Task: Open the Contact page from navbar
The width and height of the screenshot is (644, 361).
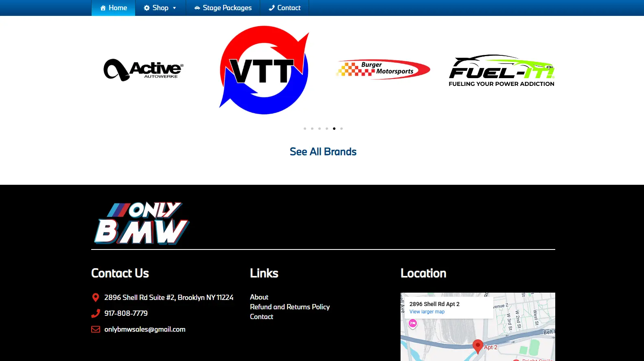Action: point(285,8)
